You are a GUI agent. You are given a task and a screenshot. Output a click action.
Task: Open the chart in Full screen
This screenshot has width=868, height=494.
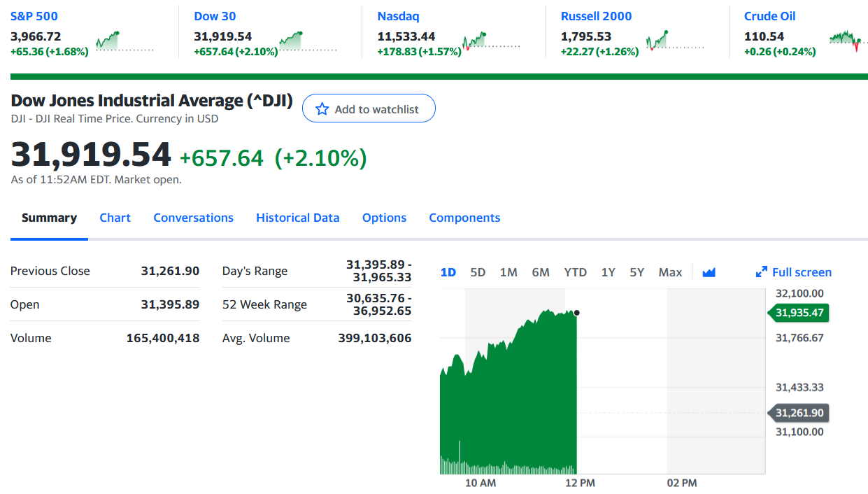[794, 272]
